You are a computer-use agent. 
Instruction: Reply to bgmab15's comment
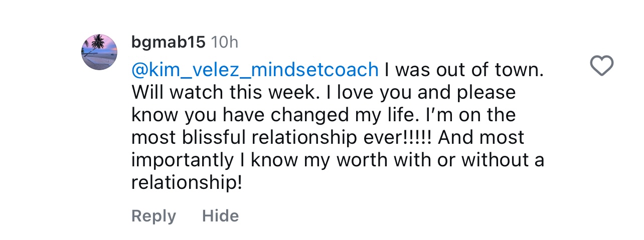pos(153,216)
